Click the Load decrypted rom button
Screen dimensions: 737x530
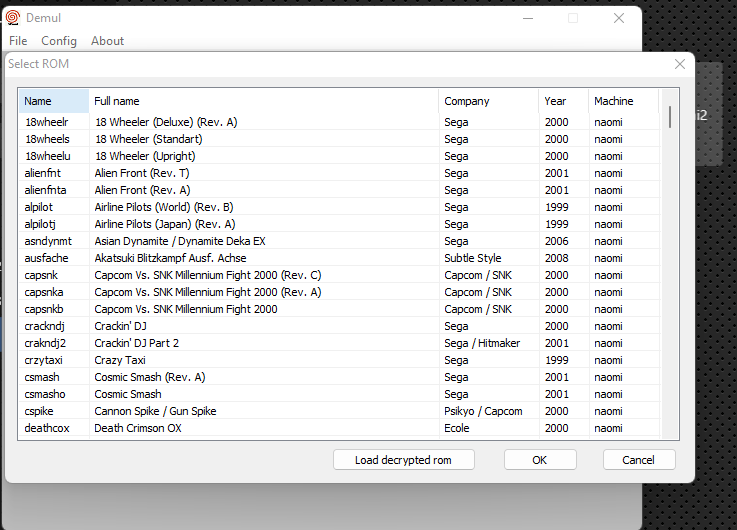coord(404,460)
